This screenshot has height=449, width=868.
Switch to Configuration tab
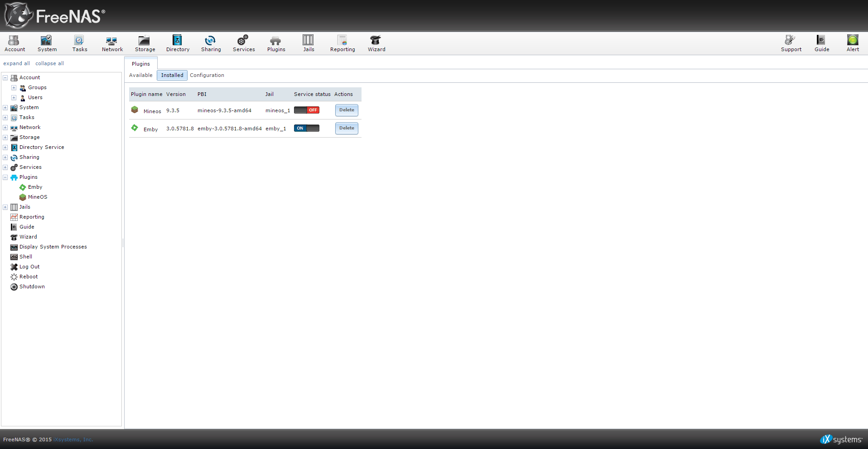(x=207, y=75)
